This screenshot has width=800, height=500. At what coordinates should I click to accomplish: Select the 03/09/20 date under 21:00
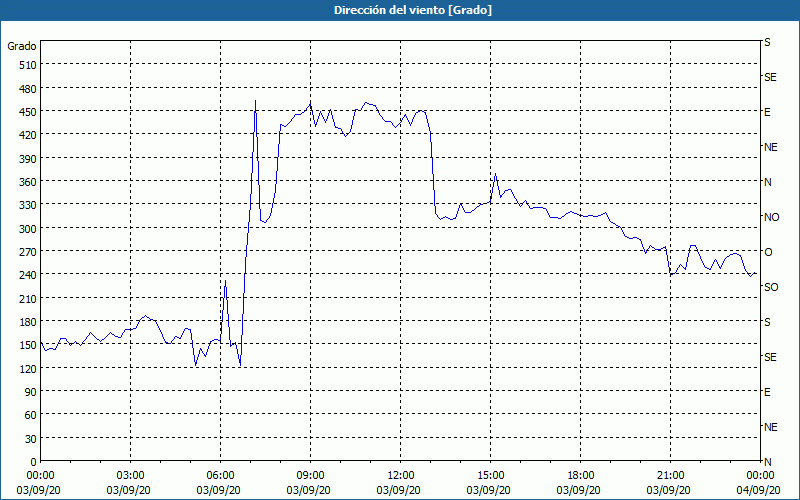click(x=670, y=490)
